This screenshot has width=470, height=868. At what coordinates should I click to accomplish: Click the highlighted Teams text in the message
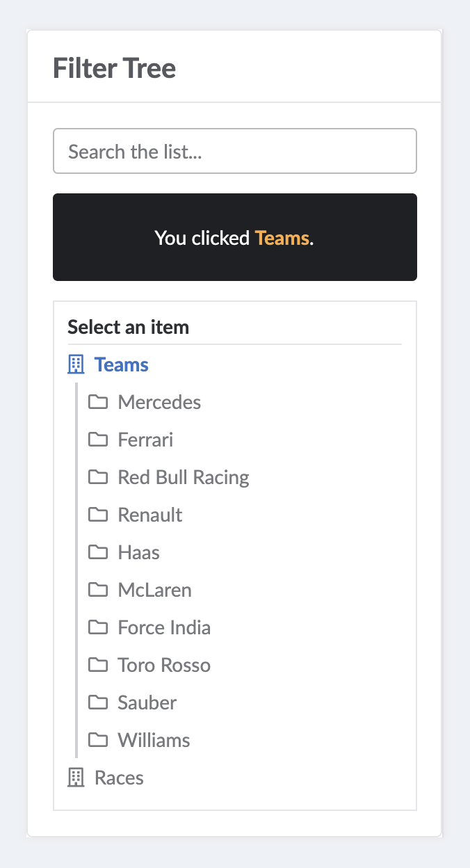(x=282, y=238)
